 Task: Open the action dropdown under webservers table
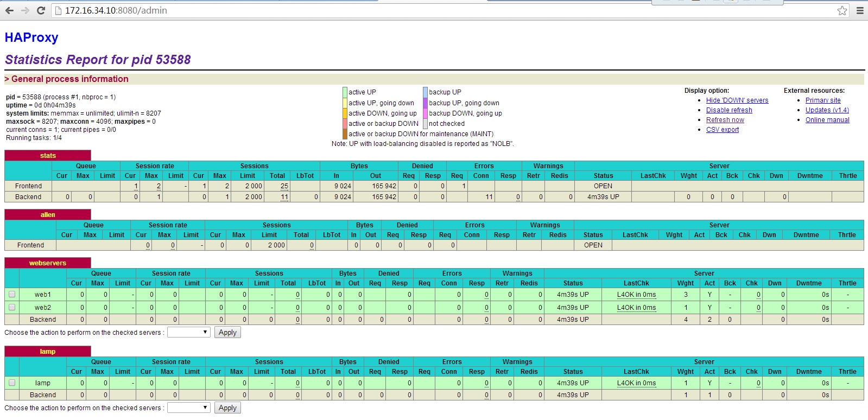[x=188, y=332]
